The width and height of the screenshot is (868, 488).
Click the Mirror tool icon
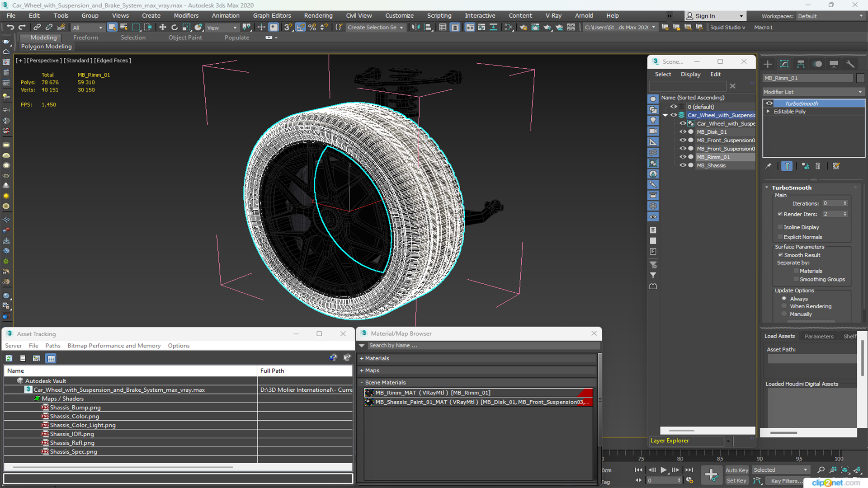(x=415, y=28)
